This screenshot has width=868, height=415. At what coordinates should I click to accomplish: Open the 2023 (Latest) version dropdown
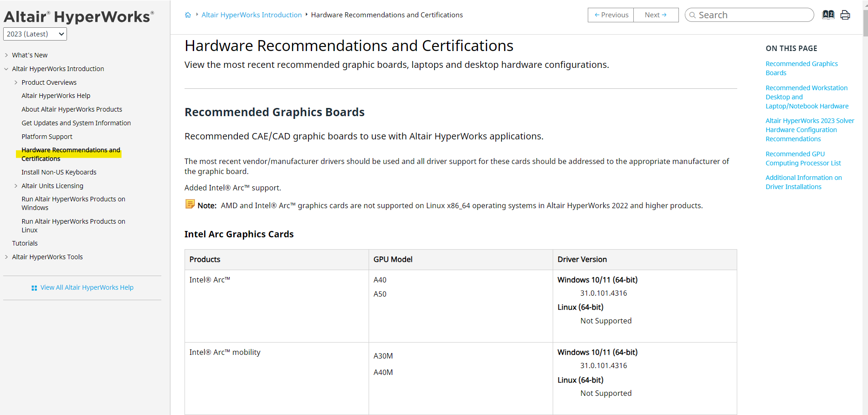(35, 34)
